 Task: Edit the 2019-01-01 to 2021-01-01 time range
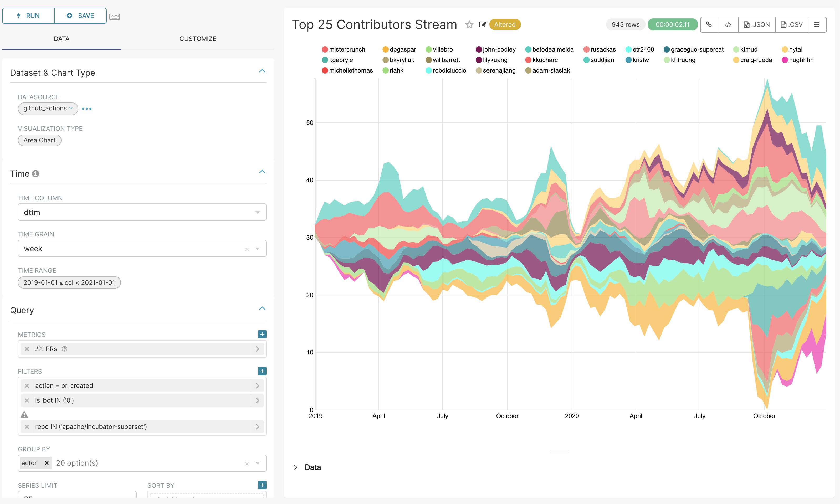69,282
